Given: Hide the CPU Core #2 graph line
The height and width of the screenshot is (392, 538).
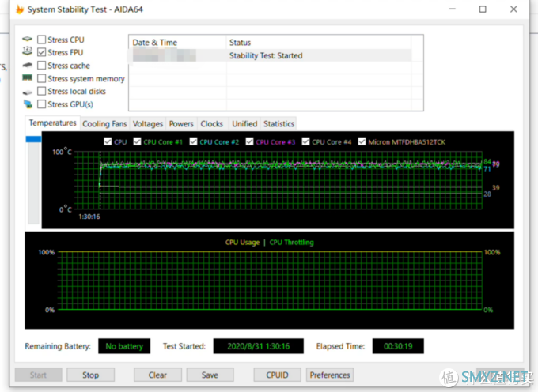Looking at the screenshot, I should [194, 141].
